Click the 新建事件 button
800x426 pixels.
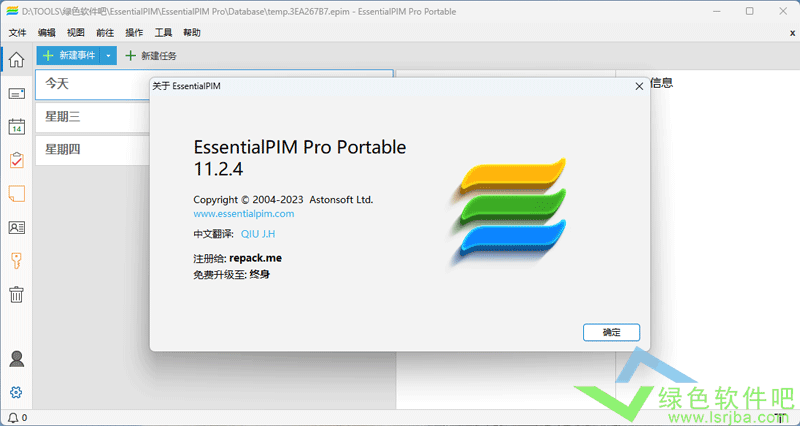coord(70,56)
